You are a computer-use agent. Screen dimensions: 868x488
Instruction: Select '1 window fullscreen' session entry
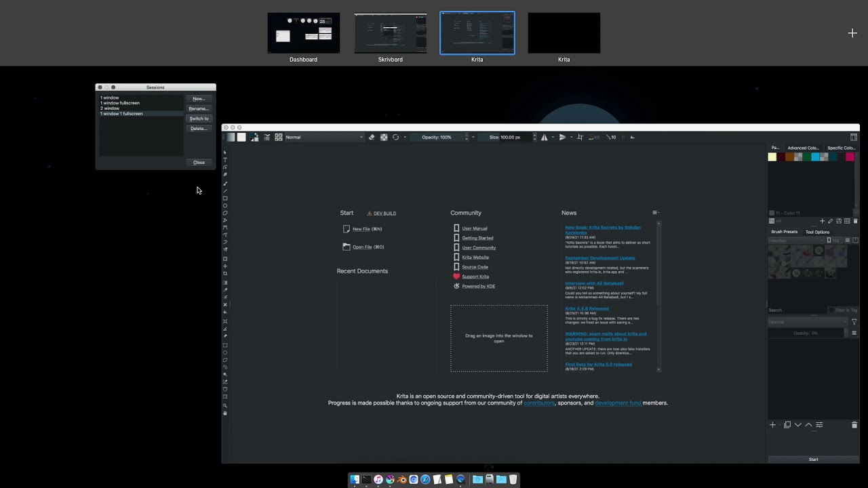tap(120, 103)
